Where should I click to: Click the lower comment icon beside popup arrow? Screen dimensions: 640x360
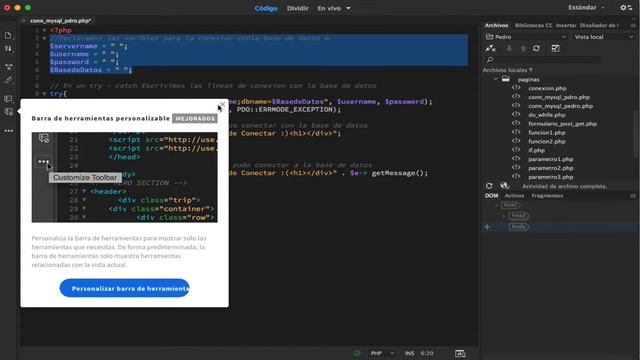pyautogui.click(x=8, y=112)
